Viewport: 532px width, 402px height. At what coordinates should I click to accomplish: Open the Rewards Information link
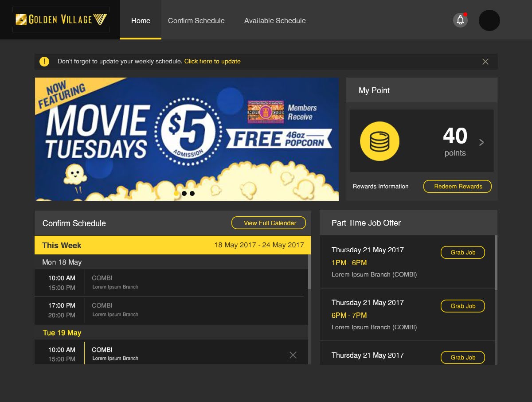[x=381, y=186]
